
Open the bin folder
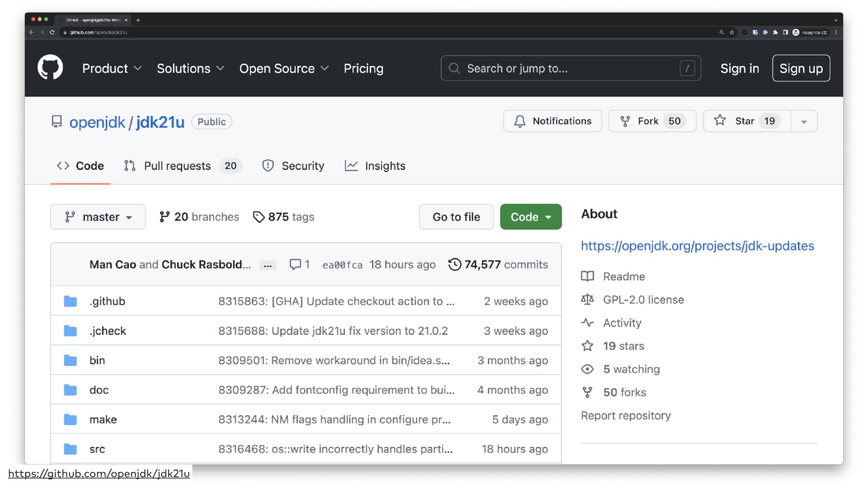click(x=97, y=361)
